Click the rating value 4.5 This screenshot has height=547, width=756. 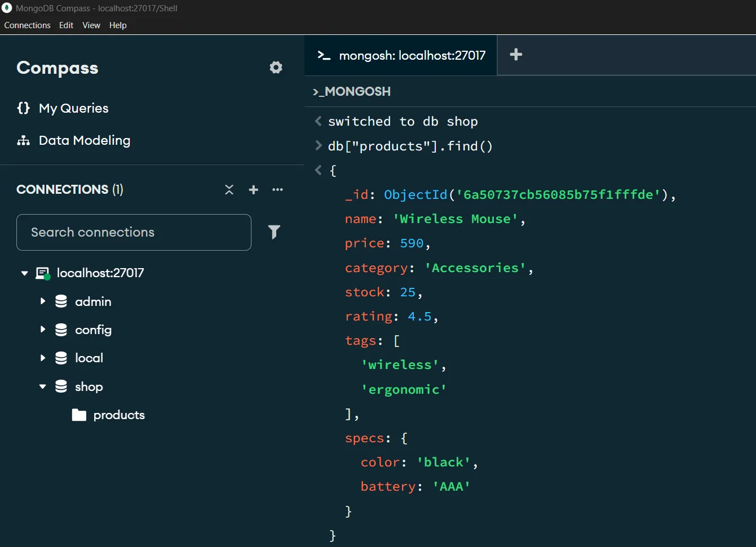pyautogui.click(x=419, y=317)
